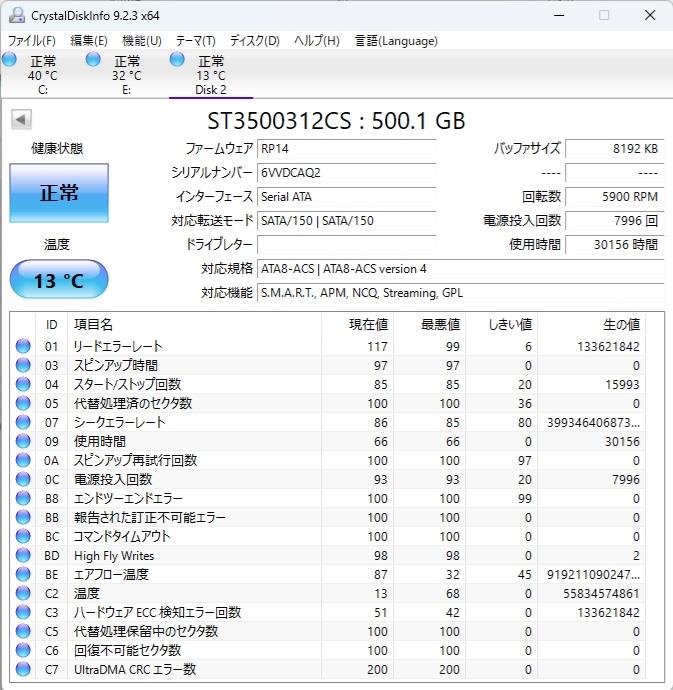Screen dimensions: 673x690
Task: Click the 対応機能 field listing S.M.A.R.T., APM
Action: pos(460,293)
